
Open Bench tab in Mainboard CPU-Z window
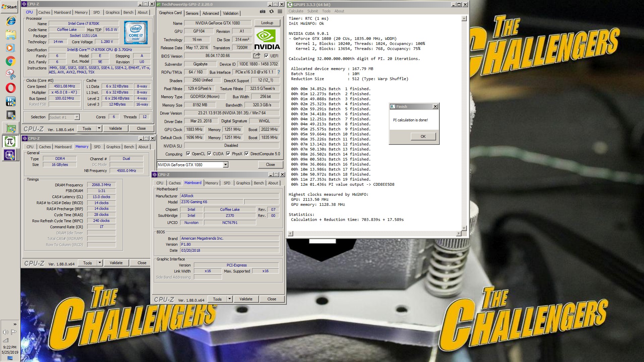(x=259, y=183)
